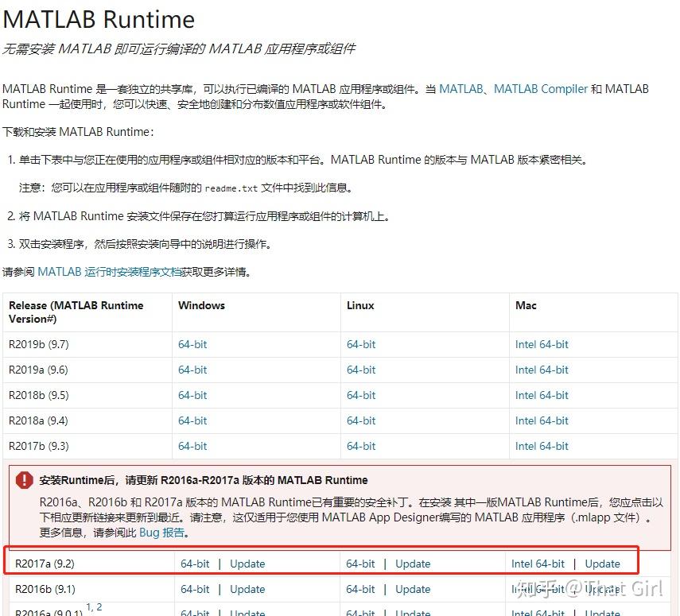Download R2019b (9.7) Windows 64-bit
The height and width of the screenshot is (616, 680).
coord(192,345)
